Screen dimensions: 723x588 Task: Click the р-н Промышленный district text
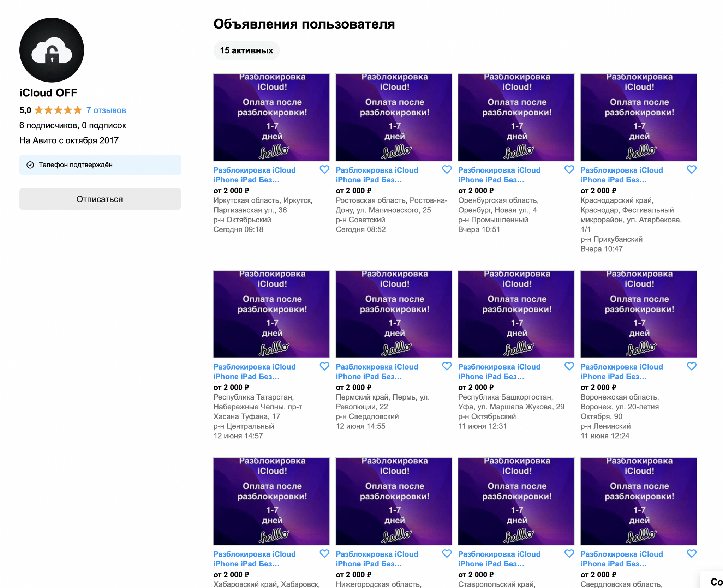(x=493, y=220)
